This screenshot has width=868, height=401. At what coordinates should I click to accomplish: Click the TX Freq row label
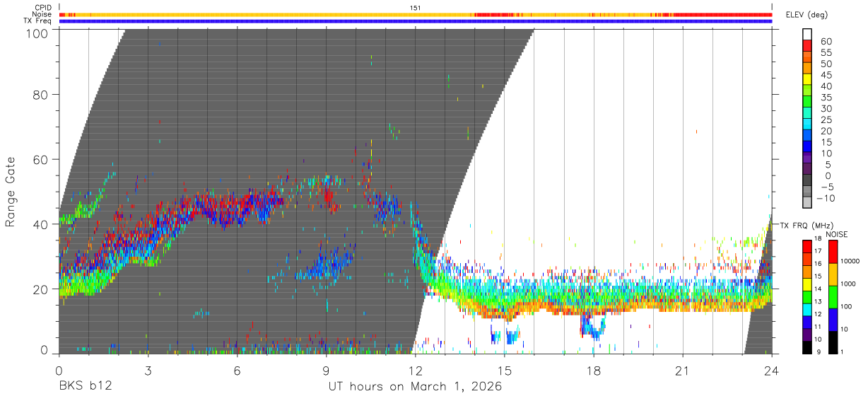pos(39,21)
